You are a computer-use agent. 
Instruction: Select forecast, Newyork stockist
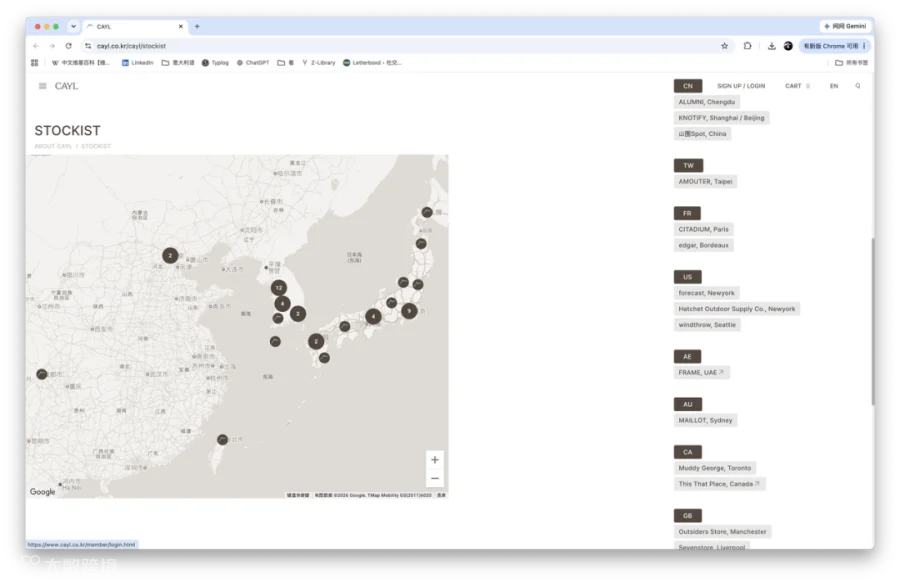click(707, 293)
